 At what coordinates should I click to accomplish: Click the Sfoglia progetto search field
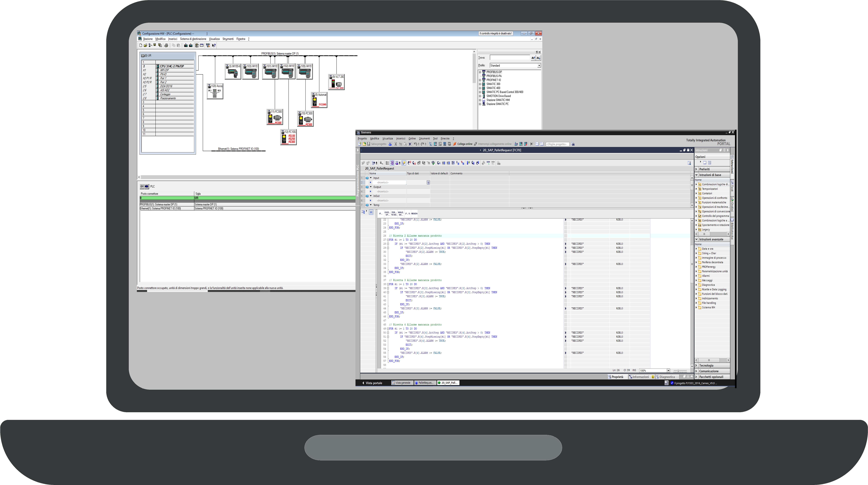pyautogui.click(x=558, y=144)
